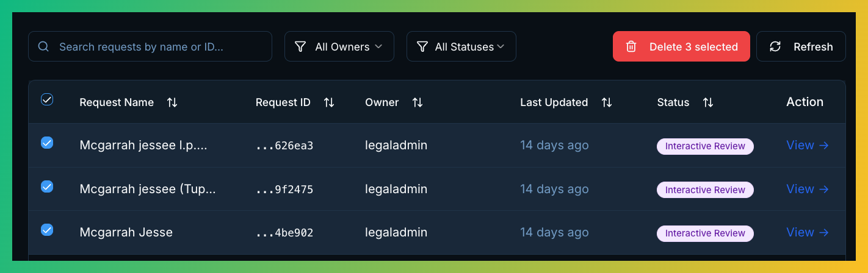Click the Mcgarrah jessee (Tup... request name
This screenshot has width=868, height=273.
148,189
